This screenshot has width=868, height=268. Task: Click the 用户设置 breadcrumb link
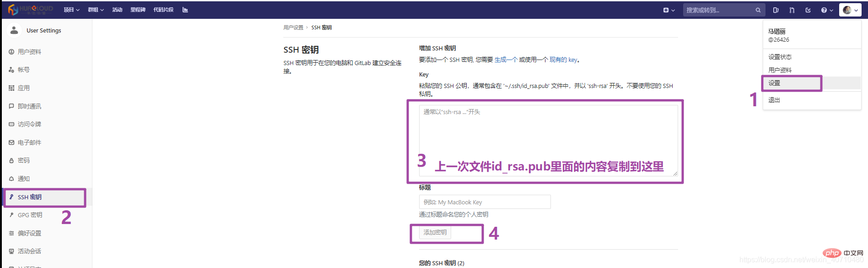pyautogui.click(x=293, y=27)
